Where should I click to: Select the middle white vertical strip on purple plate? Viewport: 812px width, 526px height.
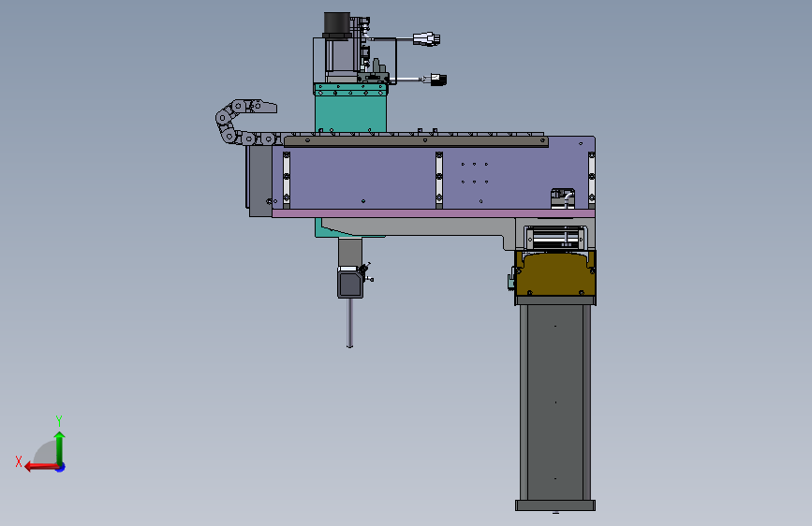coord(439,180)
